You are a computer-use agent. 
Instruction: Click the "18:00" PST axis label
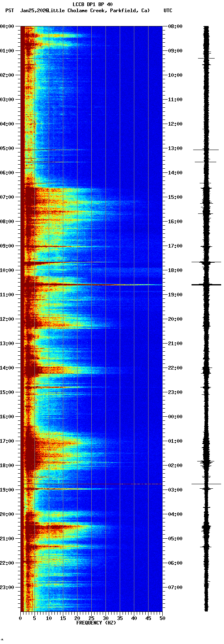tap(7, 466)
